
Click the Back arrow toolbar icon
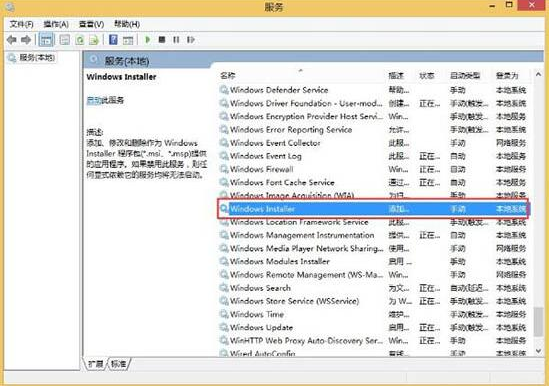click(x=12, y=40)
